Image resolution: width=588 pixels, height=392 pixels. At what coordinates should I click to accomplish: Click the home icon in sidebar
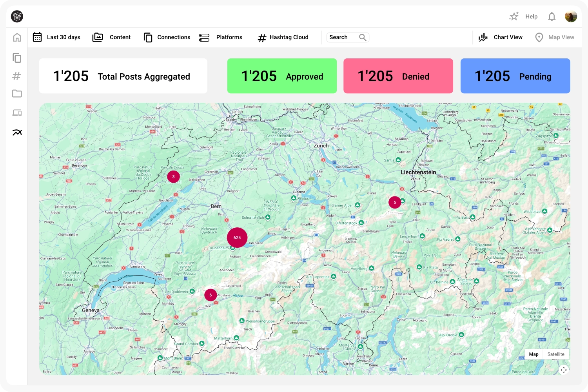pyautogui.click(x=17, y=38)
